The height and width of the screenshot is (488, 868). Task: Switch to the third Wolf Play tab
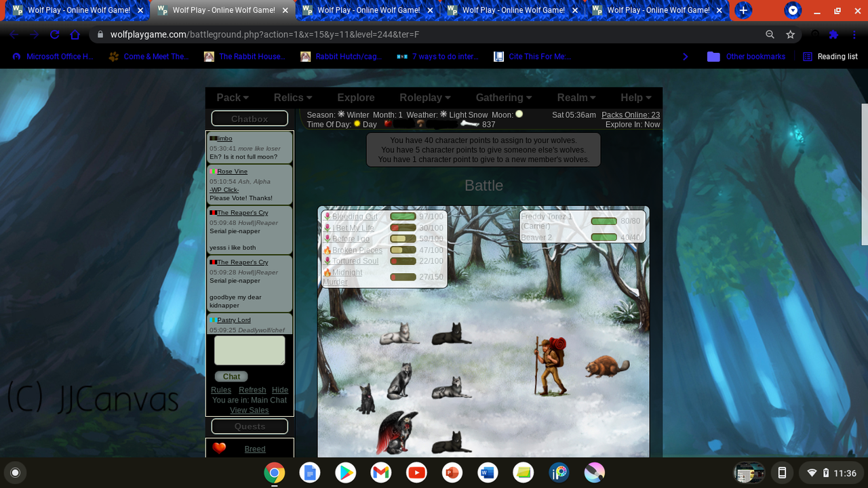click(x=368, y=10)
